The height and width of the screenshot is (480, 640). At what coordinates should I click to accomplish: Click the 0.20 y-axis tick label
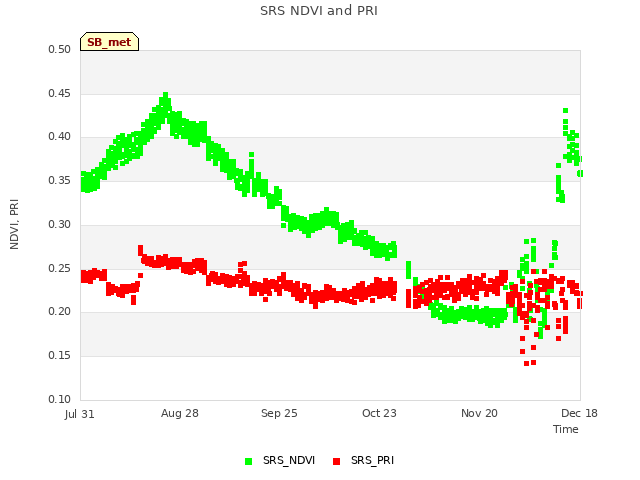coord(60,311)
